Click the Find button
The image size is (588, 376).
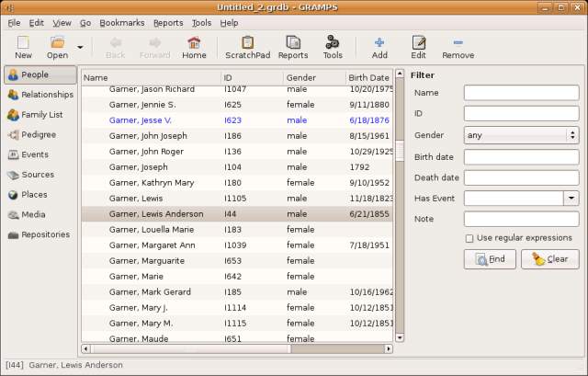(490, 259)
